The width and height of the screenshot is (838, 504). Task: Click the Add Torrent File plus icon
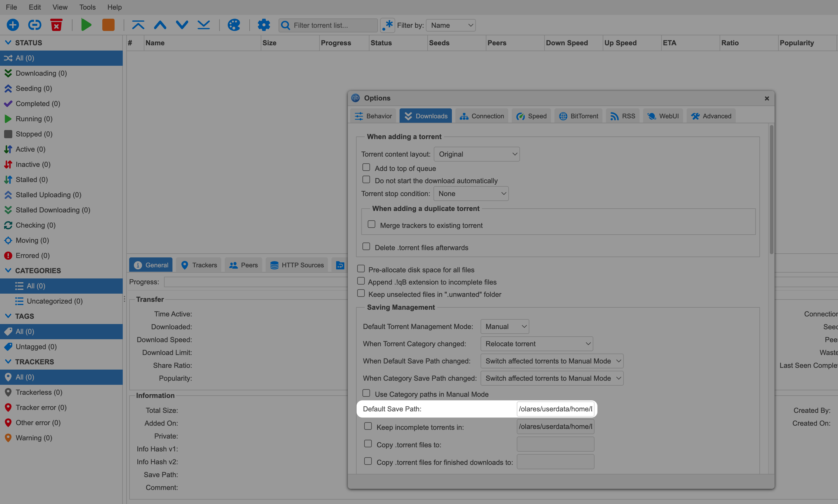(13, 25)
